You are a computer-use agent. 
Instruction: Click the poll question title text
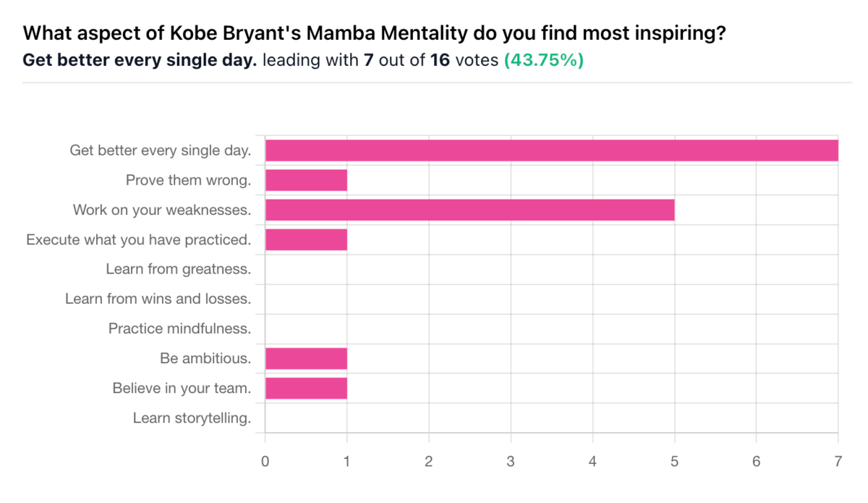tap(375, 33)
